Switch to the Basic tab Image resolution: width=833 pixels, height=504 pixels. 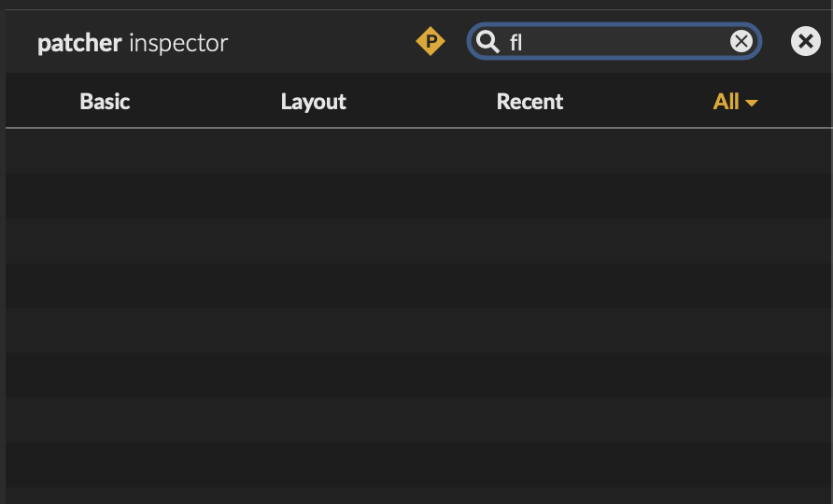point(105,102)
